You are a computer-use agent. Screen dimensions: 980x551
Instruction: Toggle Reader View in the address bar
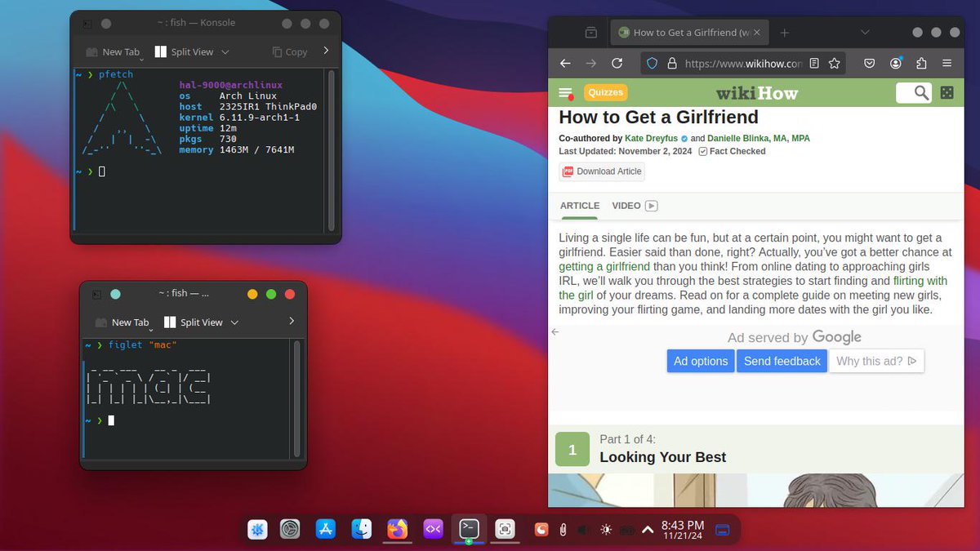tap(814, 63)
